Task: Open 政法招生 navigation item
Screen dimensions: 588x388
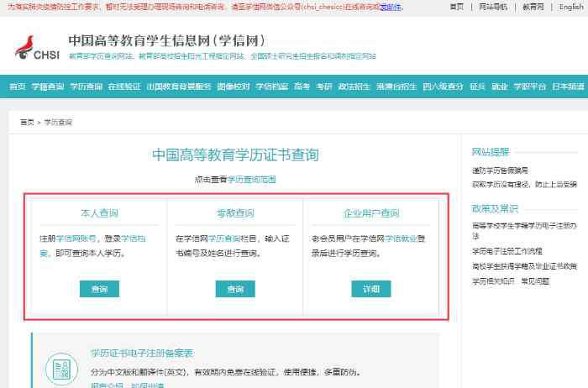Action: pyautogui.click(x=354, y=87)
